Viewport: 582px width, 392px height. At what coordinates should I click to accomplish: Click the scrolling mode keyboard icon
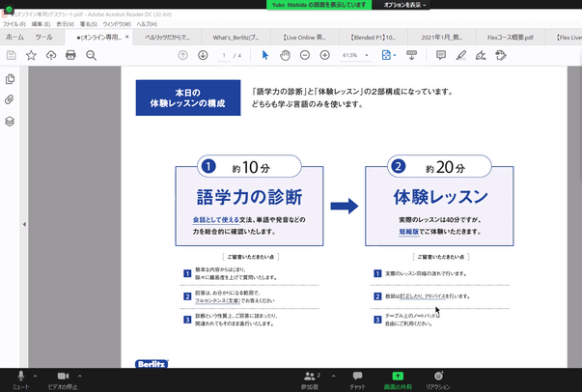(411, 55)
